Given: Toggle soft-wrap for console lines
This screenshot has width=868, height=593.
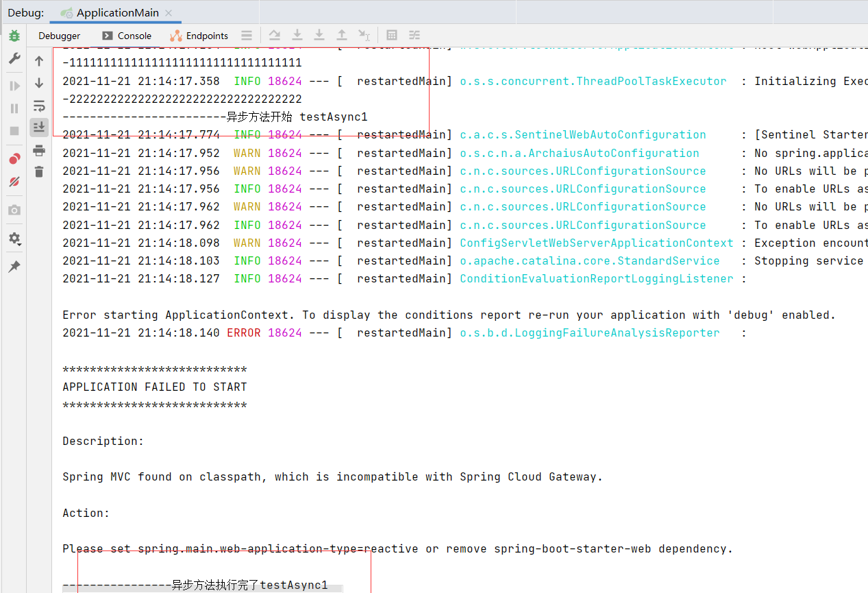Looking at the screenshot, I should click(39, 106).
